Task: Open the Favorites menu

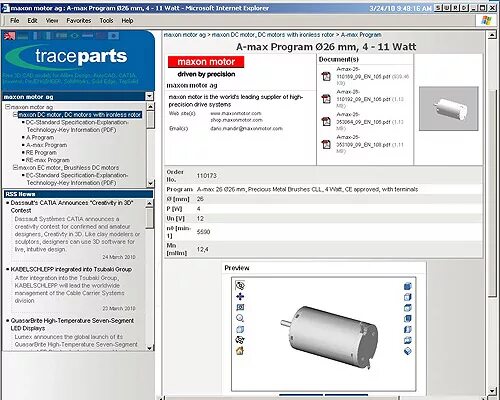Action: [79, 21]
